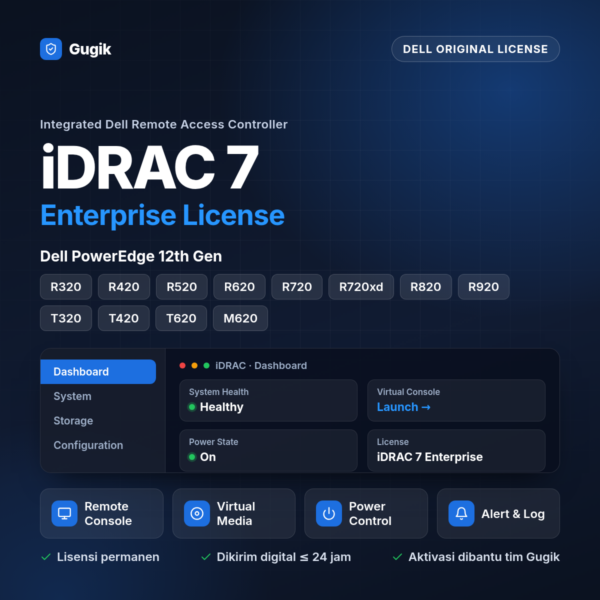Screen dimensions: 600x600
Task: Select the R420 model chip
Action: click(124, 287)
